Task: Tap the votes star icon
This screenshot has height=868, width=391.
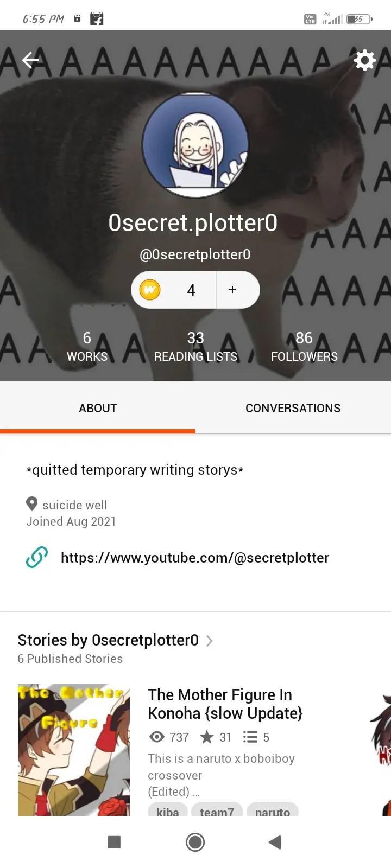Action: click(207, 737)
